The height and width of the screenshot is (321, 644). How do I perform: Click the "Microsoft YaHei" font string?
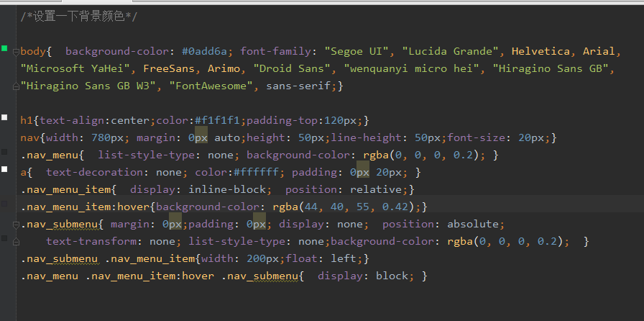point(75,68)
